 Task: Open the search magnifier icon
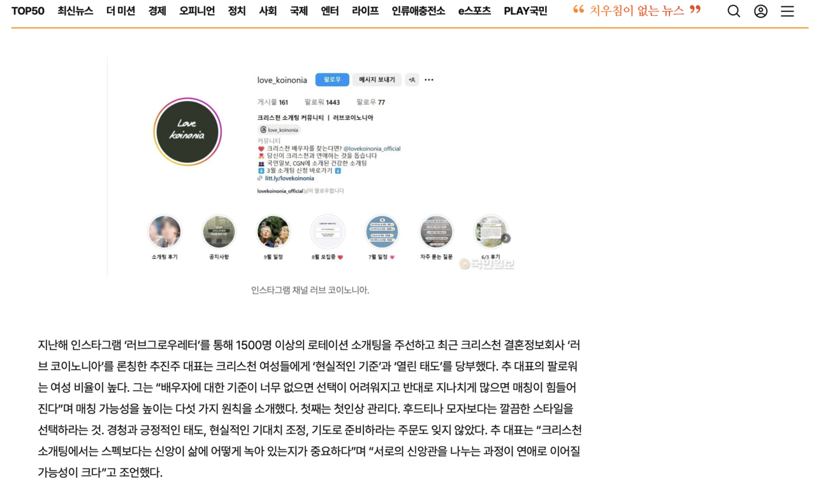click(x=734, y=11)
